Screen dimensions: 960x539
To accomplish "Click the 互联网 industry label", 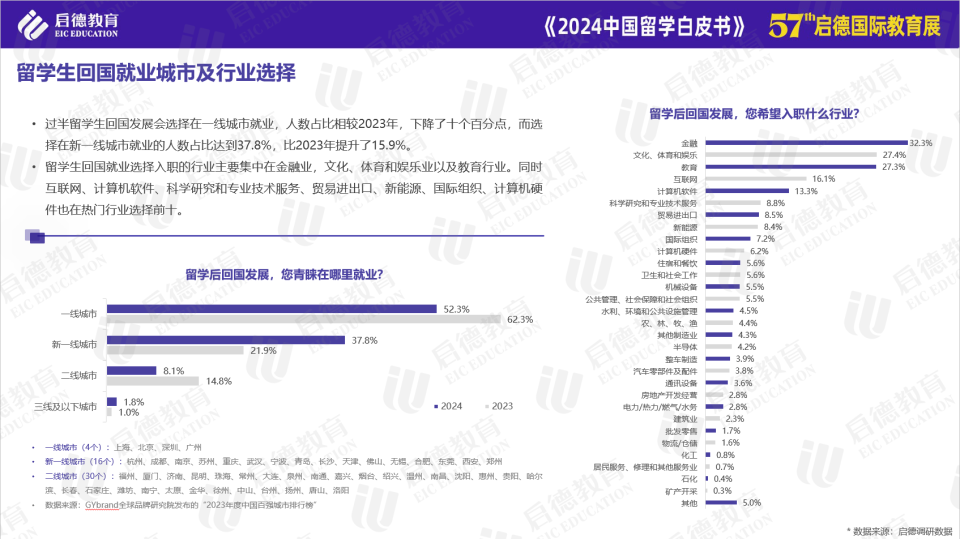I will (685, 179).
